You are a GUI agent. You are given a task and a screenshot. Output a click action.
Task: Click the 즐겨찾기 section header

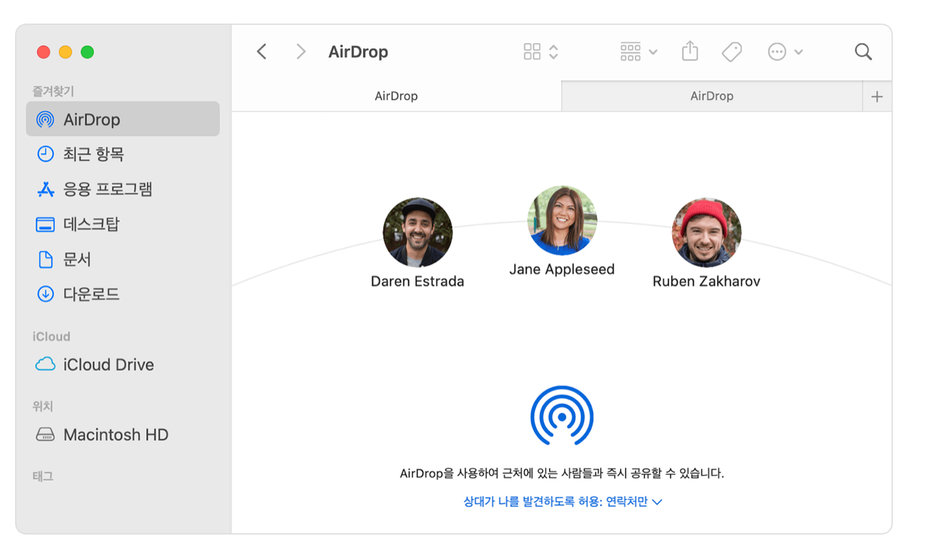(x=53, y=91)
